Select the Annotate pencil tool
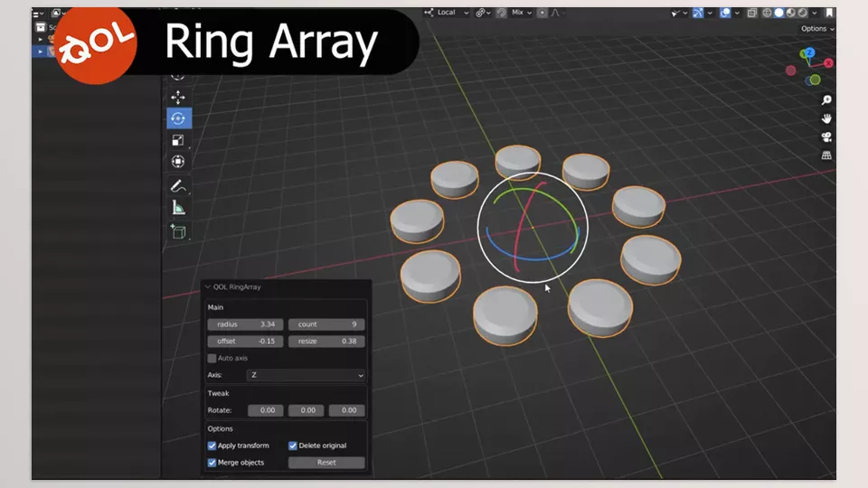 pos(178,186)
